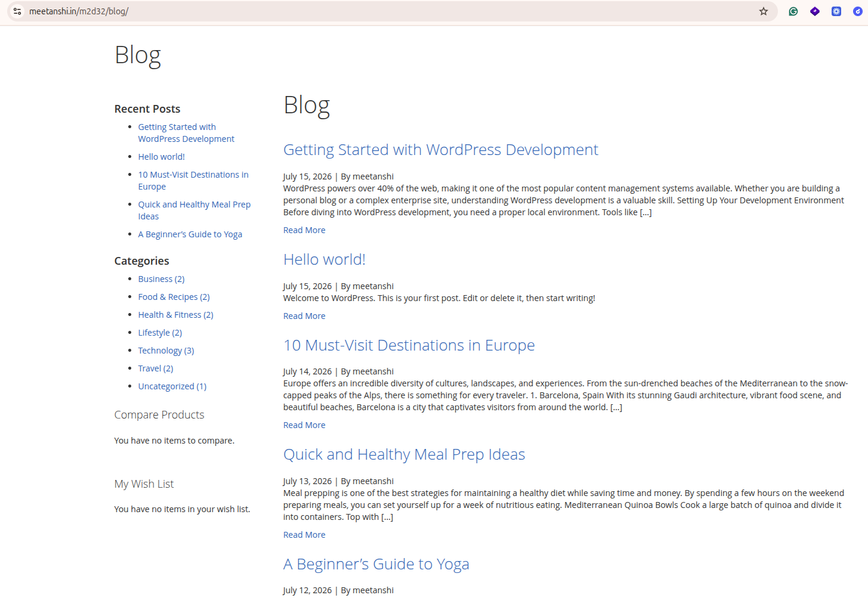Open sidebar link Quick and Healthy Meal Prep Ideas
Image resolution: width=868 pixels, height=598 pixels.
pyautogui.click(x=194, y=210)
